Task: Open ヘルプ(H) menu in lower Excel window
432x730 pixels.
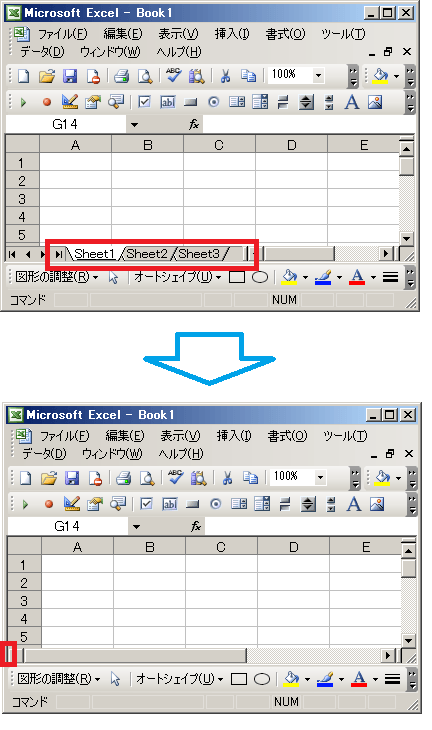Action: (x=181, y=453)
